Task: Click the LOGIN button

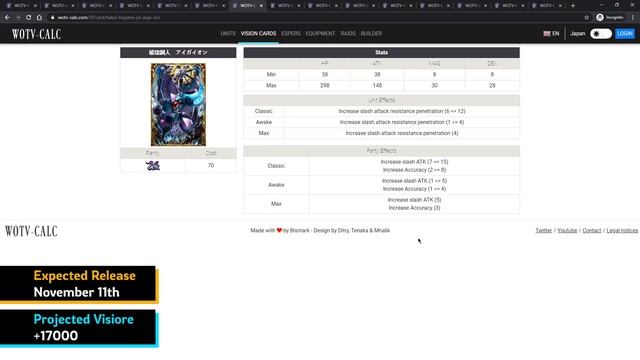Action: pyautogui.click(x=624, y=33)
